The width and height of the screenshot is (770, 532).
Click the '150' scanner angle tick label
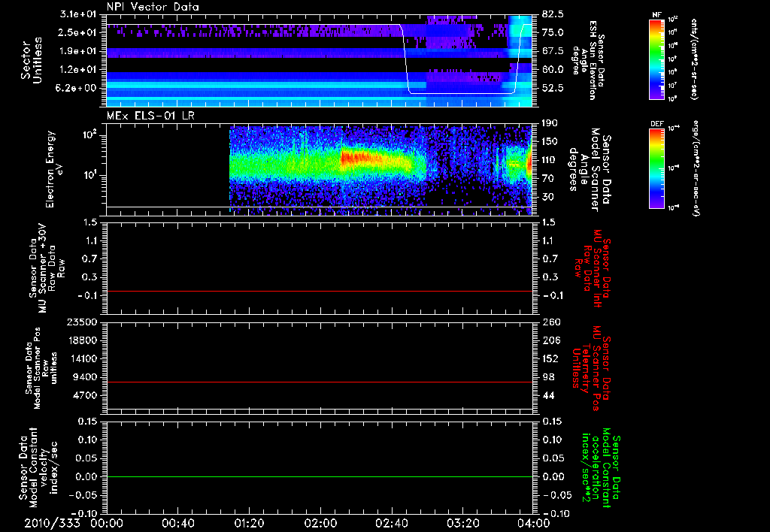pyautogui.click(x=550, y=141)
